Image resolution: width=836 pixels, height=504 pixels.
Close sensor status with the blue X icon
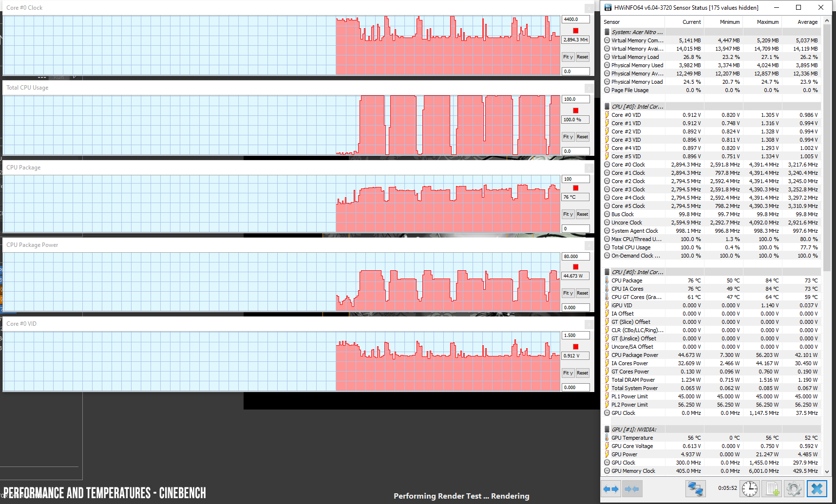[817, 488]
